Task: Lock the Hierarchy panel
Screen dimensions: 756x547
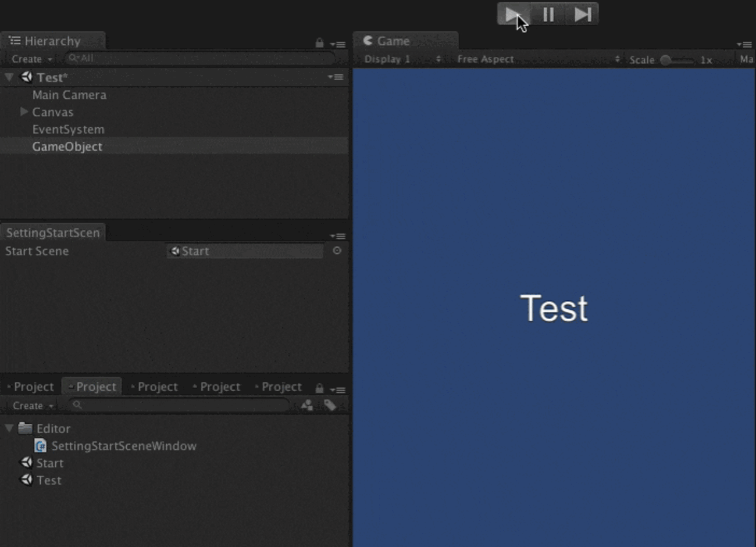Action: click(x=319, y=43)
